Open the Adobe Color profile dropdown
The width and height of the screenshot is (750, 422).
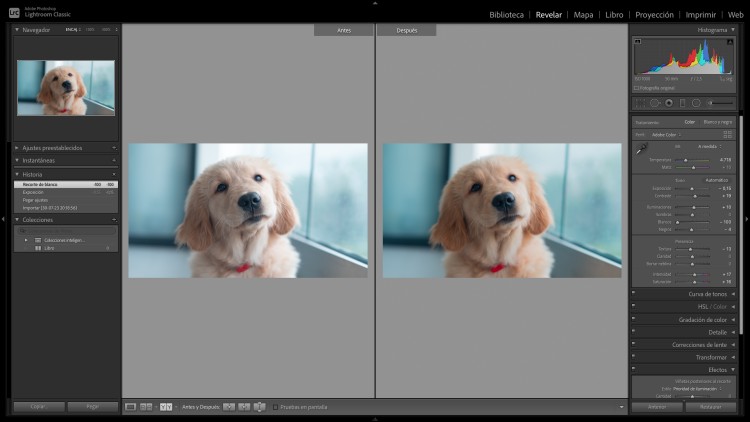[x=666, y=135]
